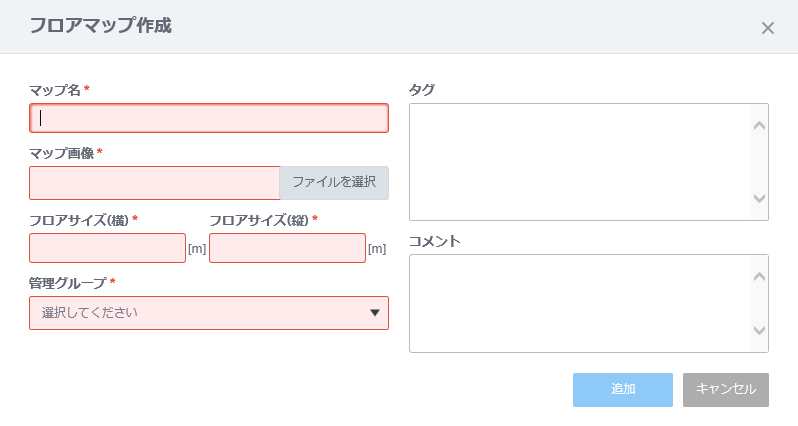Click down arrow in タグ scrollbar
This screenshot has height=426, width=798.
tap(759, 198)
